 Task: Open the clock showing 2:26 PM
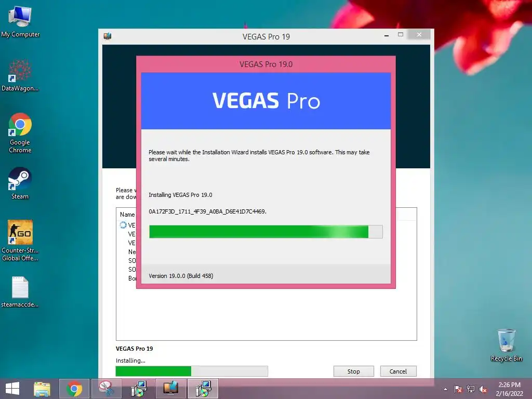point(509,389)
